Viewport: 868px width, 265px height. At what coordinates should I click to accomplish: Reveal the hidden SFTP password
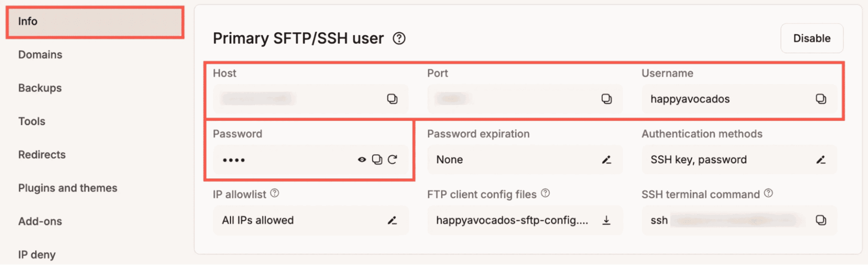pyautogui.click(x=362, y=159)
